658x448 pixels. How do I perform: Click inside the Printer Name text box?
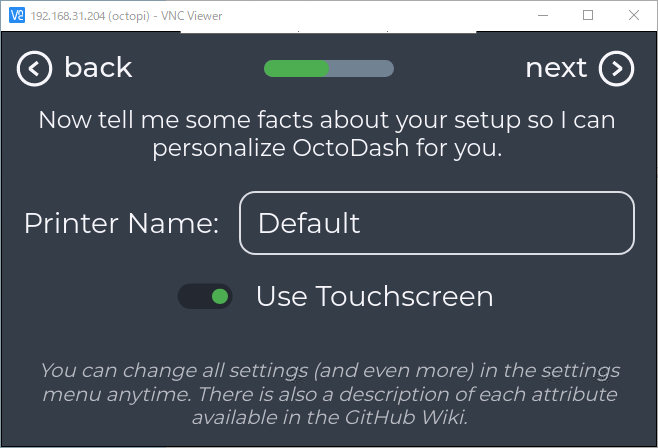click(436, 223)
